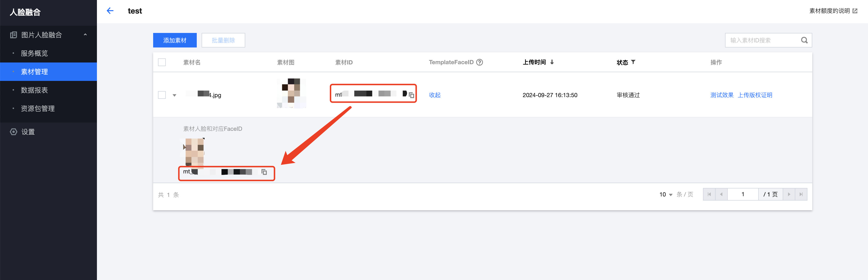Toggle the select-all header checkbox
This screenshot has height=280, width=868.
[162, 62]
